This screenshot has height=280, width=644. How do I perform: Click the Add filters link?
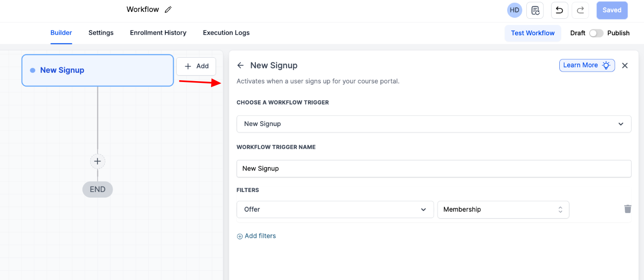click(x=256, y=236)
